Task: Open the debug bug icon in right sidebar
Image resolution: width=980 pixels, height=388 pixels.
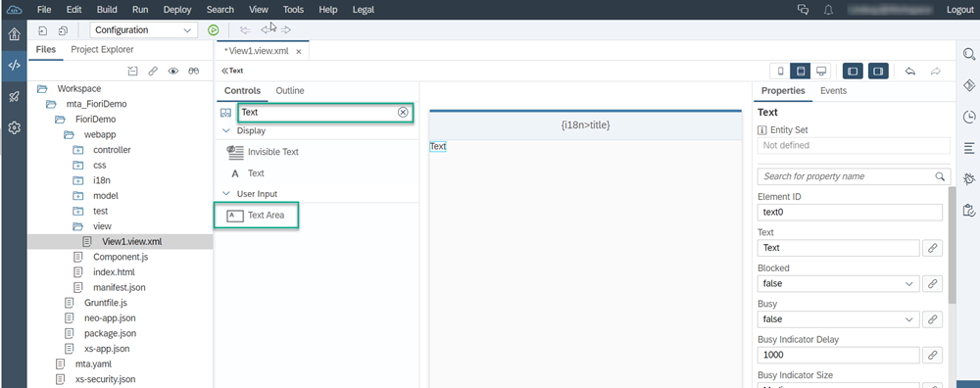Action: 969,178
